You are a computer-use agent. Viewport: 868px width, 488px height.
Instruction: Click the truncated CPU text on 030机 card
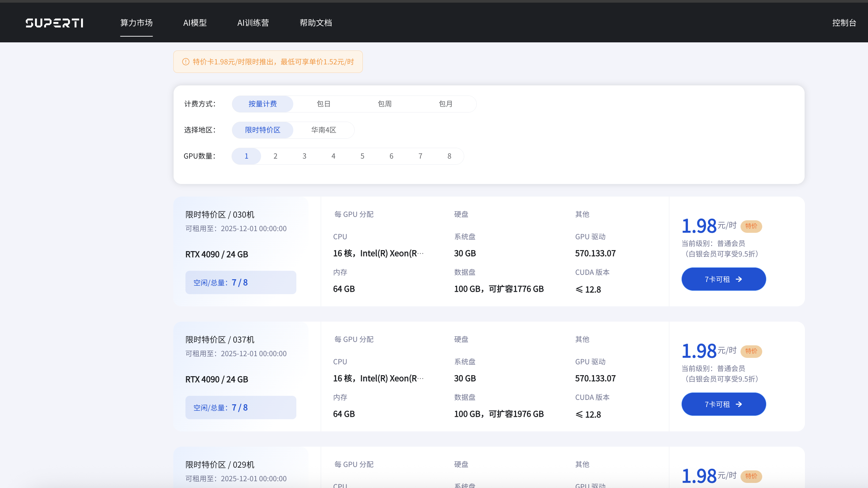click(x=378, y=253)
